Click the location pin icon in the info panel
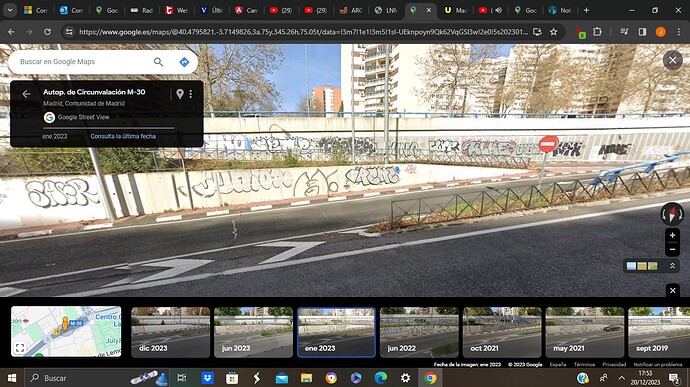Screen dimensions: 690x387 (x=180, y=94)
